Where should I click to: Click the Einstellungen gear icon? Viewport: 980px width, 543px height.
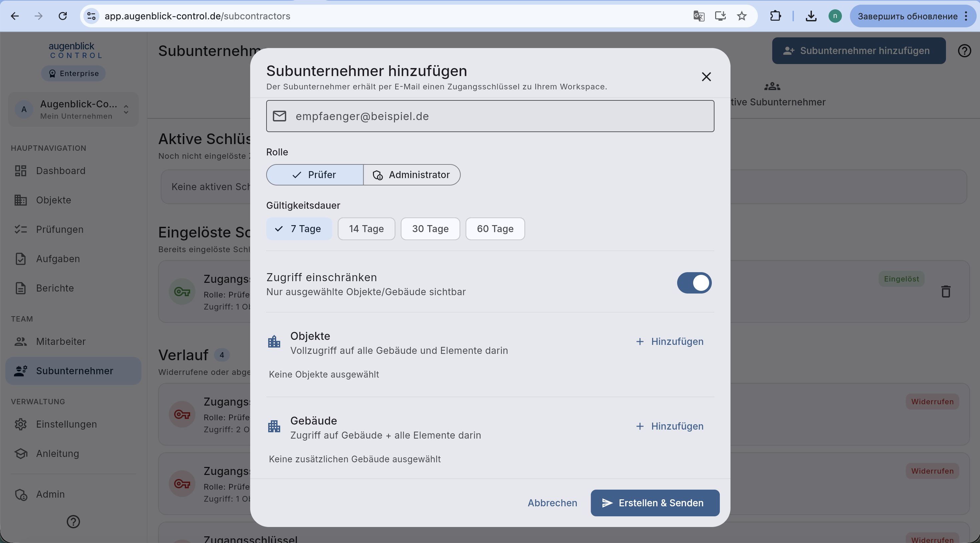click(x=21, y=424)
